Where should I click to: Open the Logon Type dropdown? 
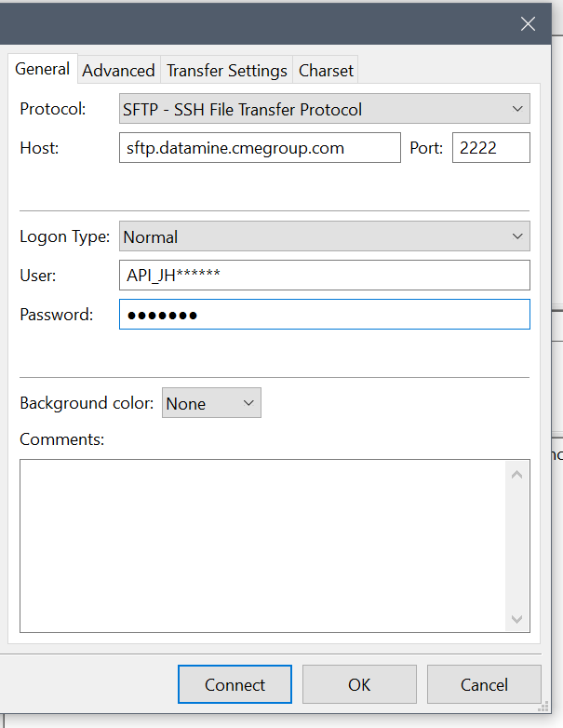click(x=325, y=236)
